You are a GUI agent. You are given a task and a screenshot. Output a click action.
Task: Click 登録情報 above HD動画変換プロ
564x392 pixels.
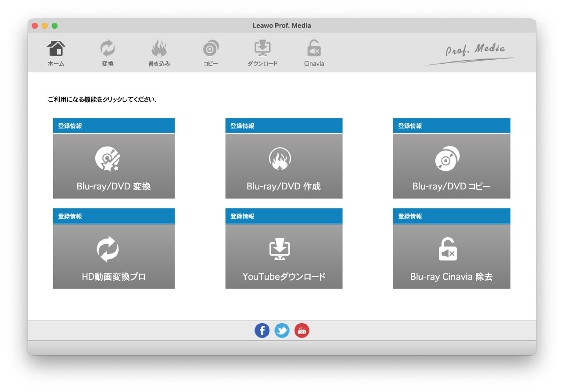click(x=70, y=216)
